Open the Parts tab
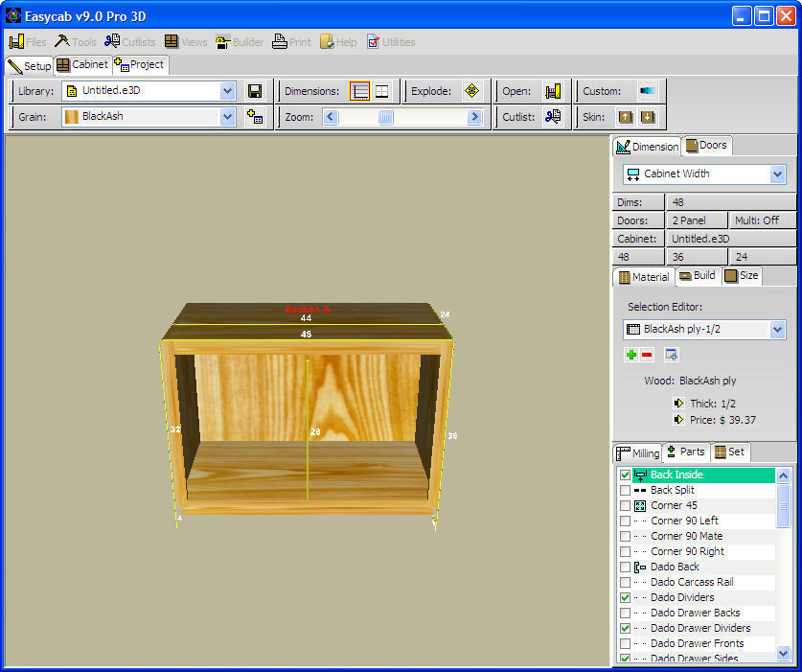802x672 pixels. [x=686, y=452]
